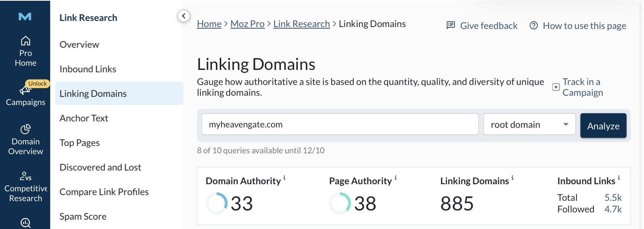Click the domain input with myheavengate.com
This screenshot has width=644, height=229.
[340, 124]
